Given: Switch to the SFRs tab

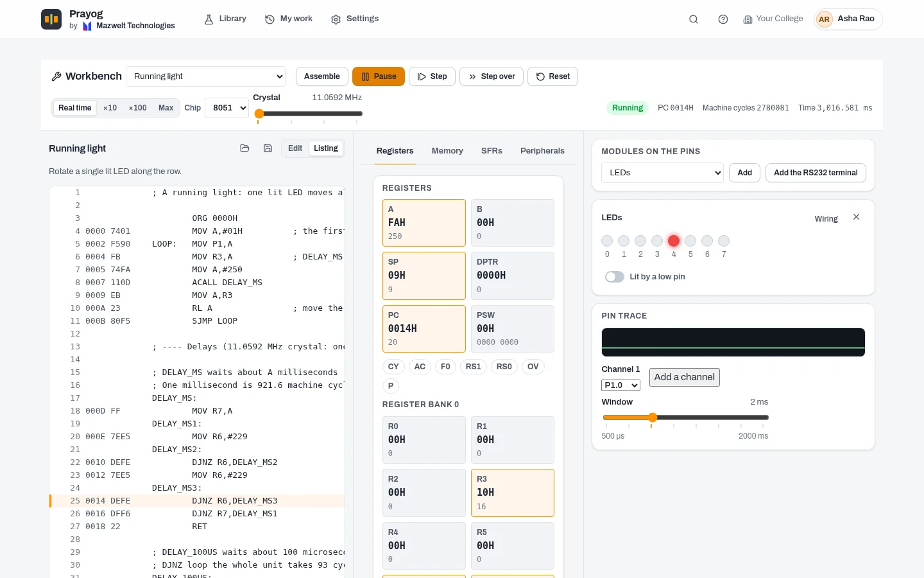Looking at the screenshot, I should [492, 151].
